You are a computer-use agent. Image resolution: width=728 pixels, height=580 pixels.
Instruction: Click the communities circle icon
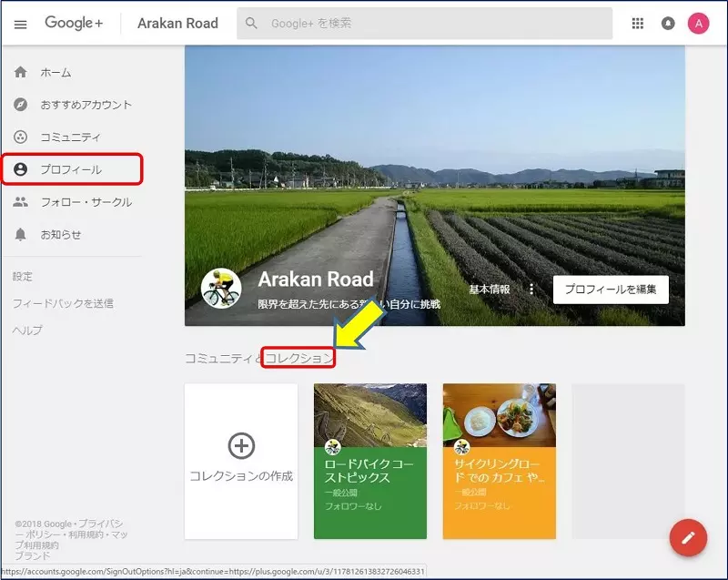[x=20, y=137]
